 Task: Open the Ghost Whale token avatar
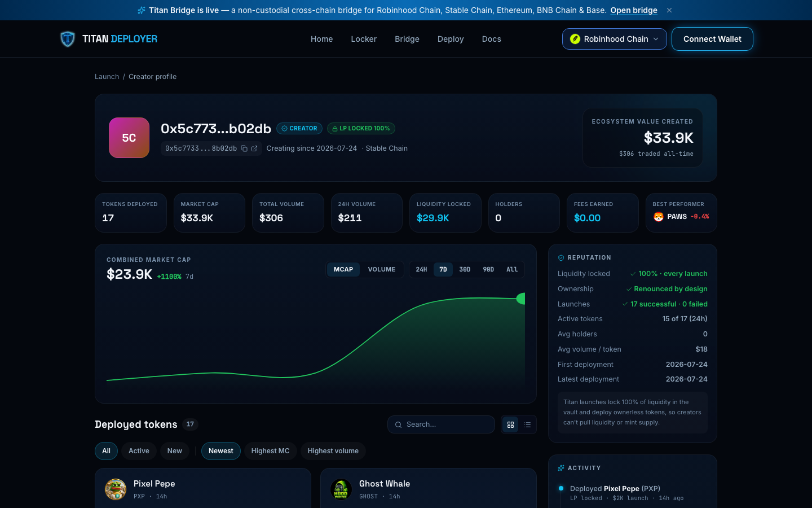point(341,489)
